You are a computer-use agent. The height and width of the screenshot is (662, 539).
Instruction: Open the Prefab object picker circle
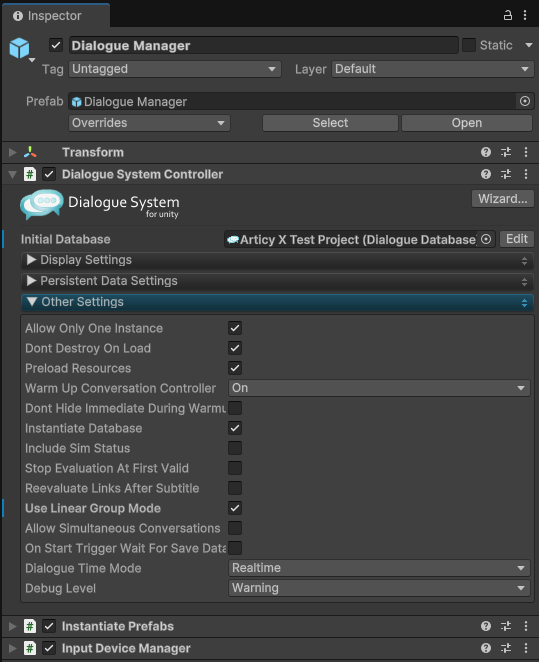tap(525, 101)
